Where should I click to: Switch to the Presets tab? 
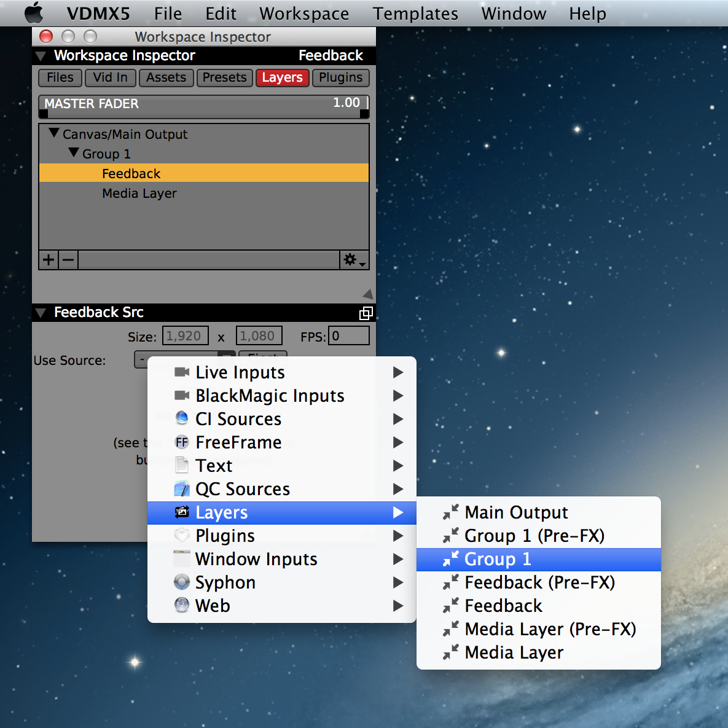tap(224, 77)
